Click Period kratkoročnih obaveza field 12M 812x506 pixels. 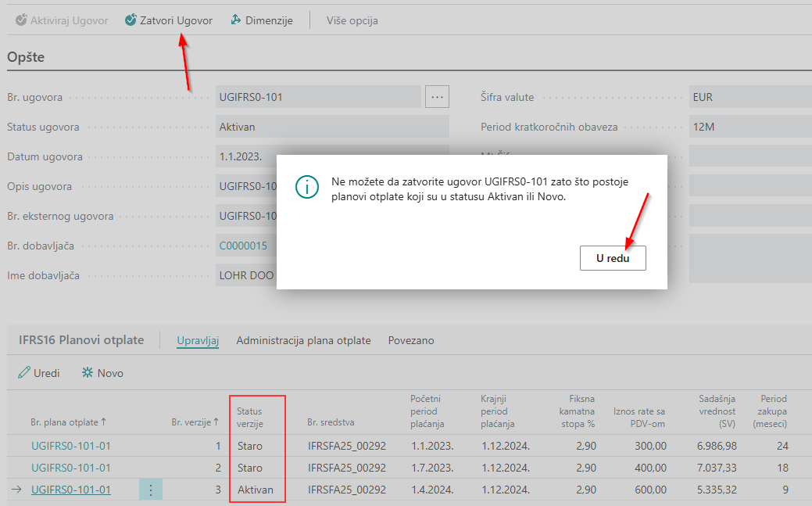(750, 127)
